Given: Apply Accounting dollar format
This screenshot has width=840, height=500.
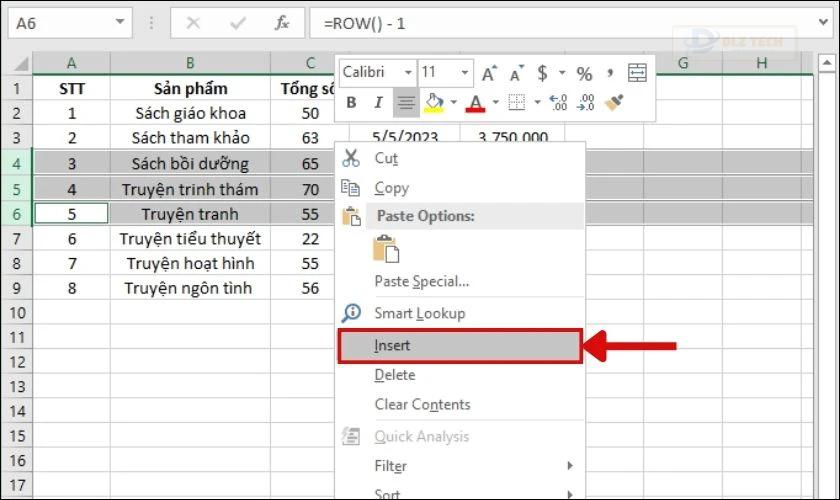Looking at the screenshot, I should coord(542,73).
